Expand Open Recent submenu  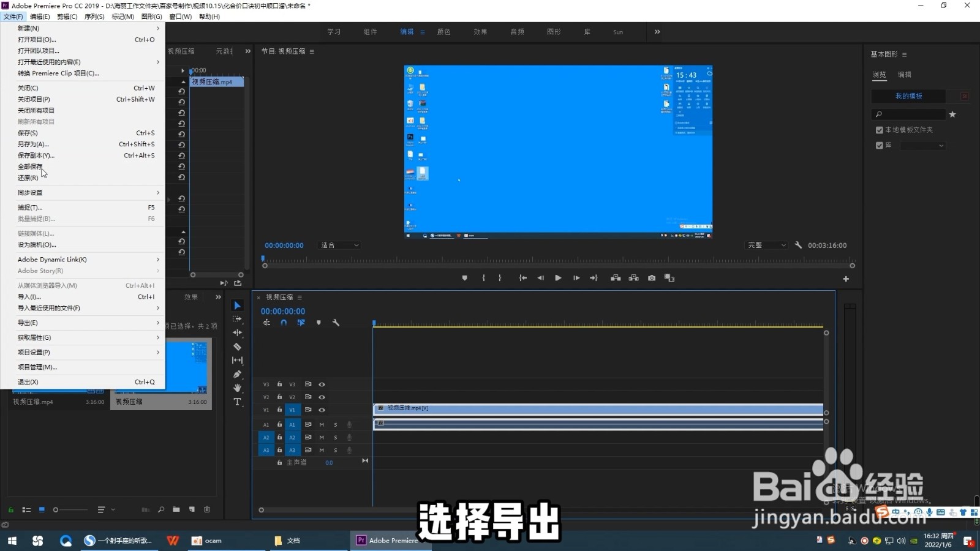[x=83, y=62]
